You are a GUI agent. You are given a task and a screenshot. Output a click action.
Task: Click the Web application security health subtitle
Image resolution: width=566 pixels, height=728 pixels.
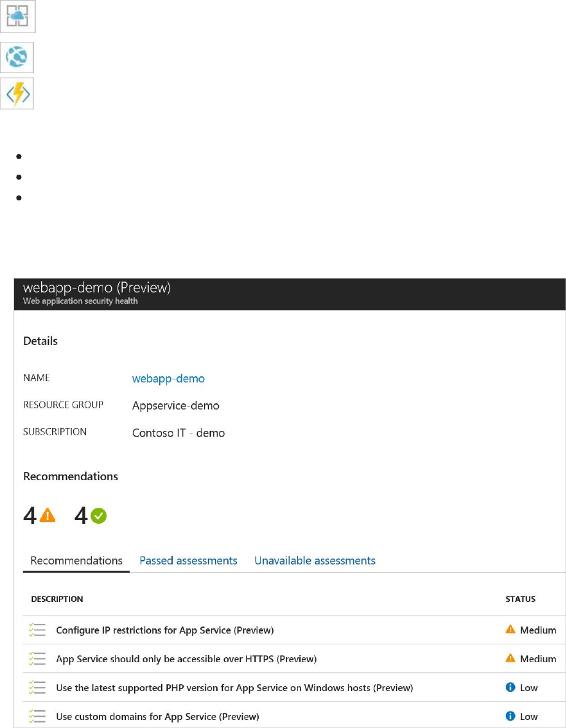pyautogui.click(x=81, y=301)
